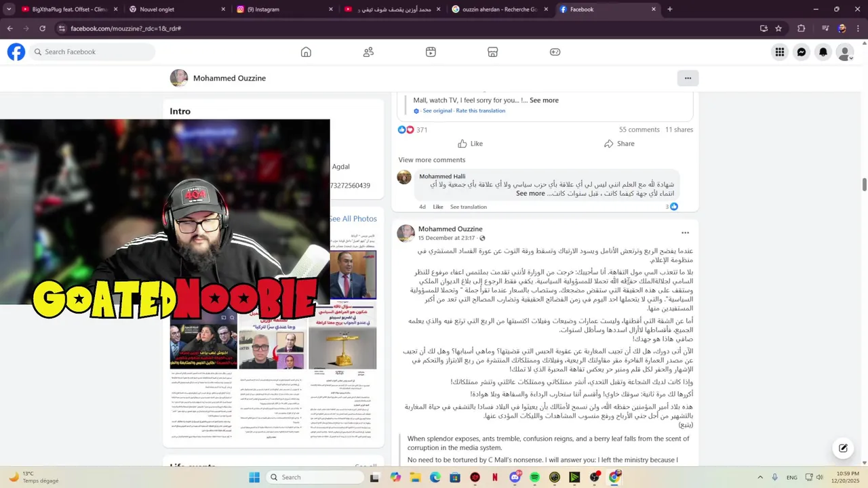Screen dimensions: 868x488
Task: Open the 55 comments link
Action: pyautogui.click(x=639, y=129)
